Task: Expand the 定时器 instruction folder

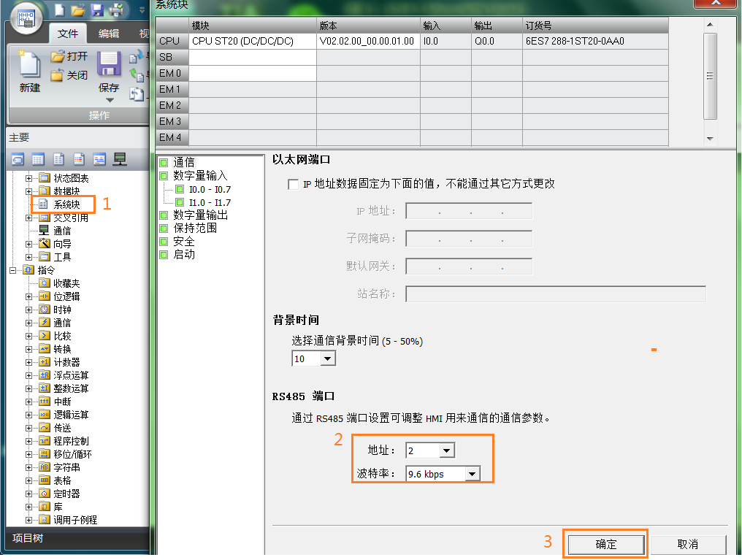Action: pyautogui.click(x=29, y=494)
